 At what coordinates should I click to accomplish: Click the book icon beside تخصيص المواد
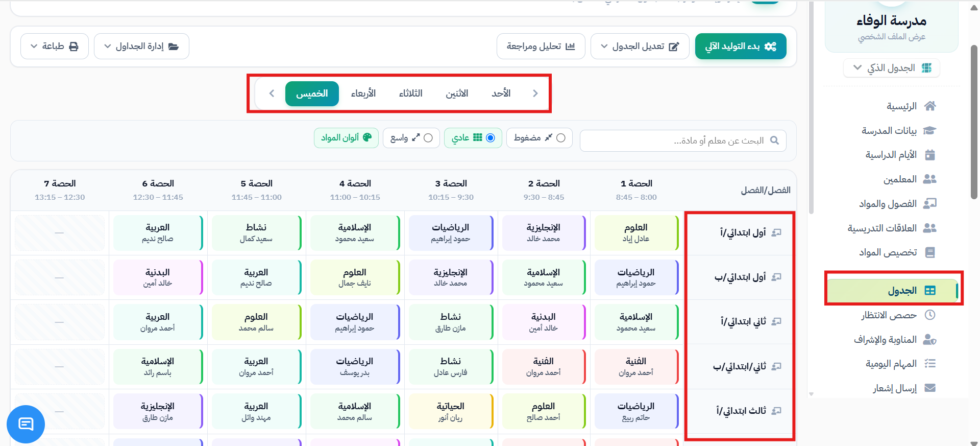coord(930,252)
